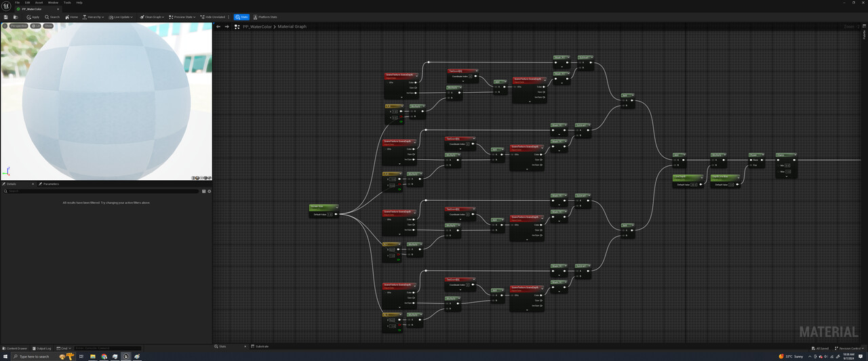Open the viewport Show menu
Image resolution: width=868 pixels, height=361 pixels.
(x=48, y=26)
